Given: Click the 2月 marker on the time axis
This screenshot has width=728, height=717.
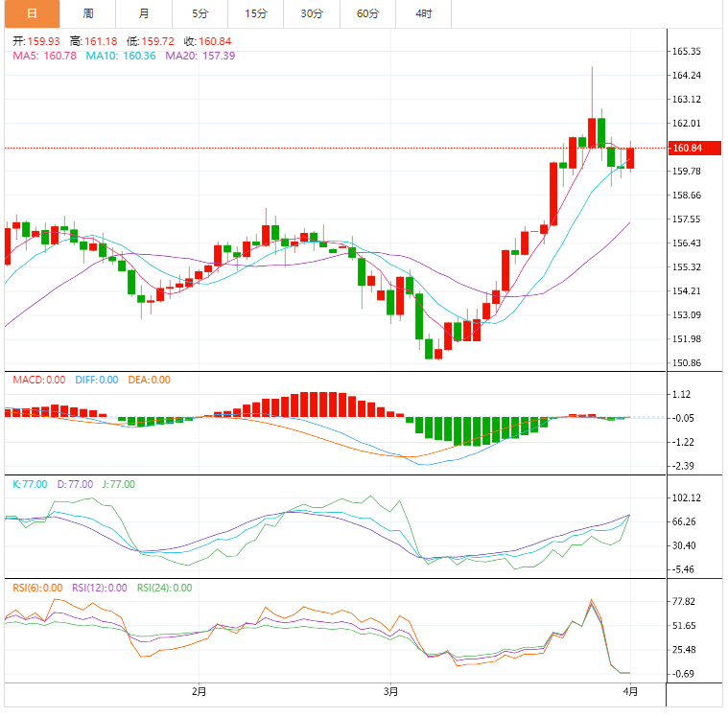Looking at the screenshot, I should tap(199, 690).
